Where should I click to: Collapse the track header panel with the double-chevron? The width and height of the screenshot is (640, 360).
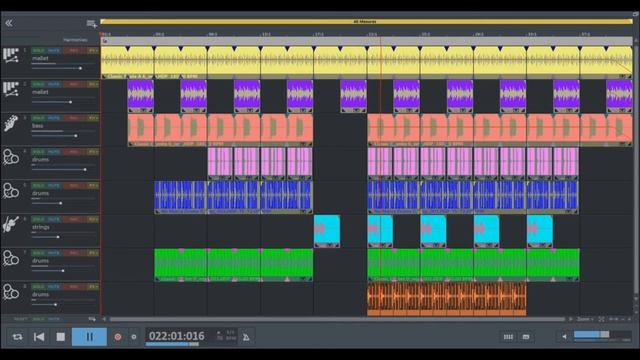[x=9, y=23]
